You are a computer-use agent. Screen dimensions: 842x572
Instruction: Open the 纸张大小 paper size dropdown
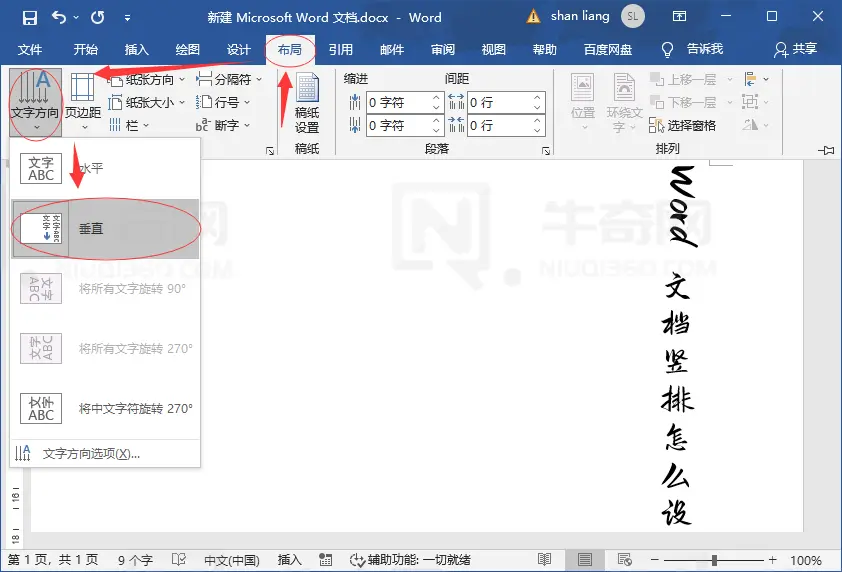pos(146,102)
